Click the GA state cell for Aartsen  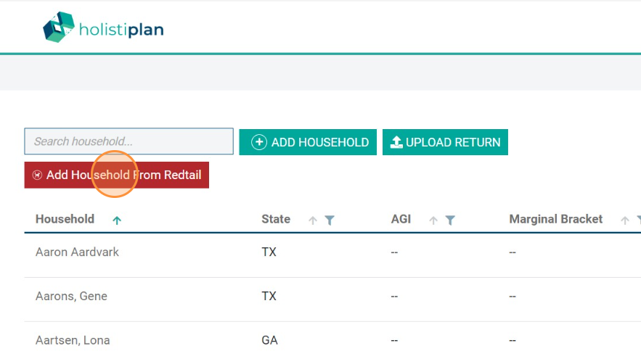(269, 340)
